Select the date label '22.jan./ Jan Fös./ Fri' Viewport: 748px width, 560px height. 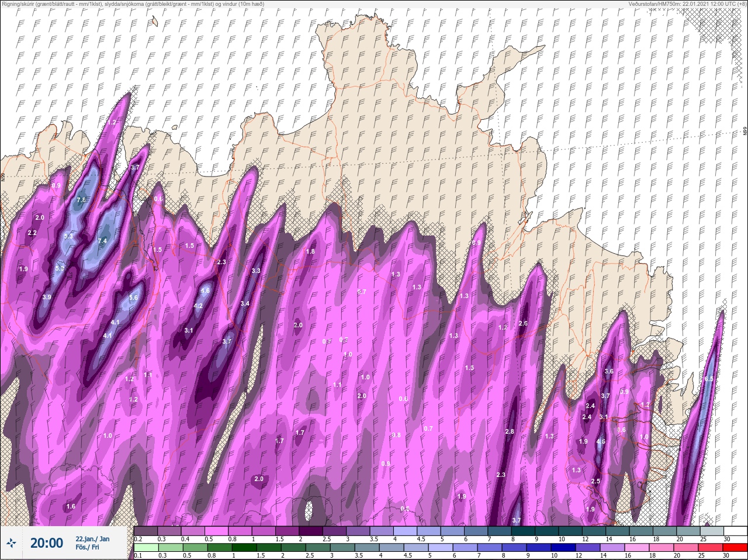pyautogui.click(x=92, y=543)
